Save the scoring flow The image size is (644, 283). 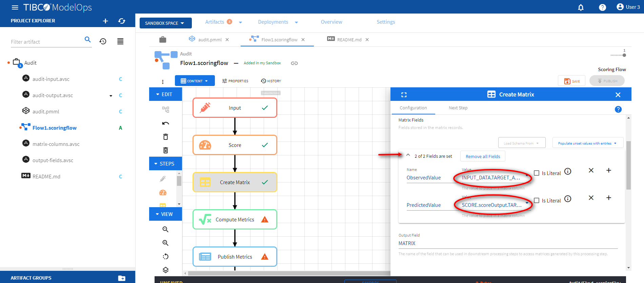(572, 81)
